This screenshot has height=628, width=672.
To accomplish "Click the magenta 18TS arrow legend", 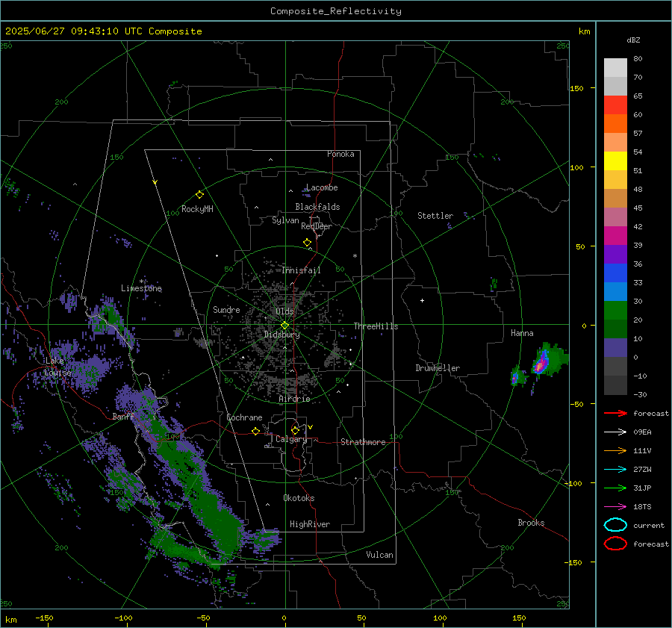I will tap(615, 507).
